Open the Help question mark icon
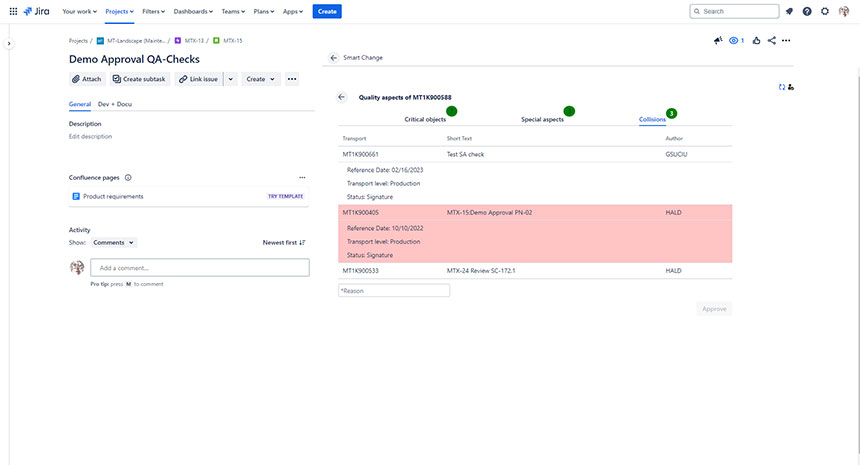Viewport: 860px width, 465px height. coord(807,11)
